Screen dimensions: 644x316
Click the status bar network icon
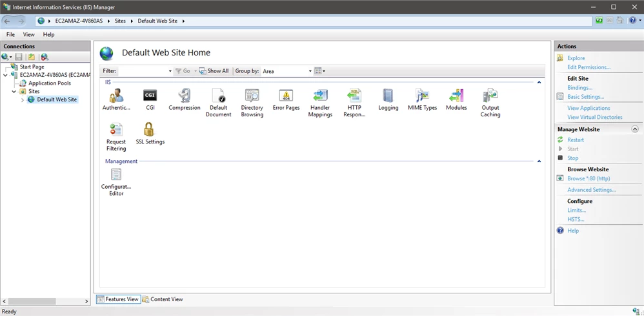(x=636, y=311)
